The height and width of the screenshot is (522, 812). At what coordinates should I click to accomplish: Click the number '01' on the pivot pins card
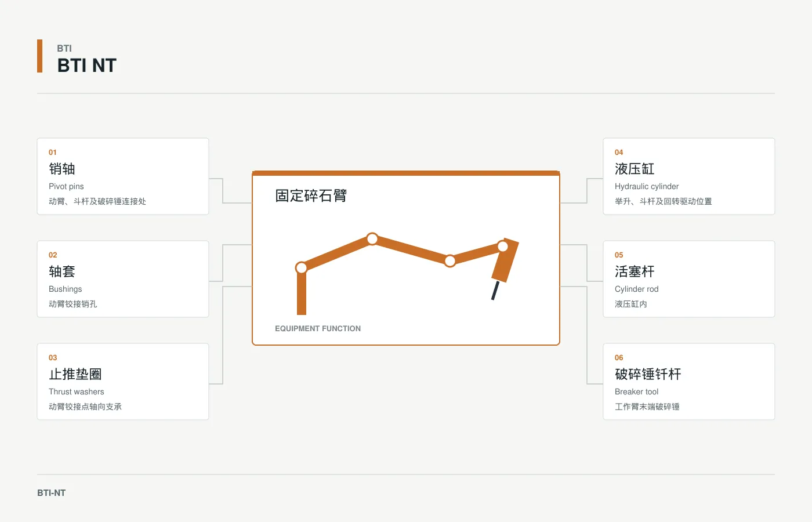tap(53, 152)
